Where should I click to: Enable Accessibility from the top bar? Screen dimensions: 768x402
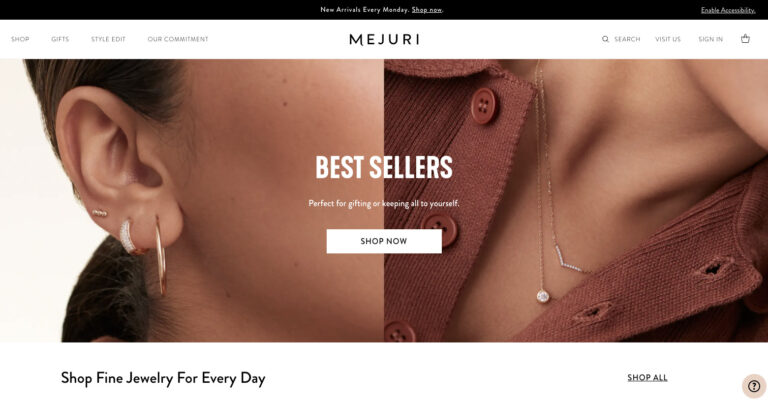point(728,10)
